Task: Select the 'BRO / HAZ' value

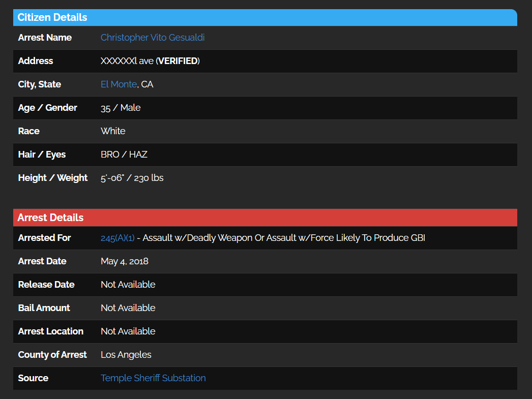Action: (x=124, y=155)
